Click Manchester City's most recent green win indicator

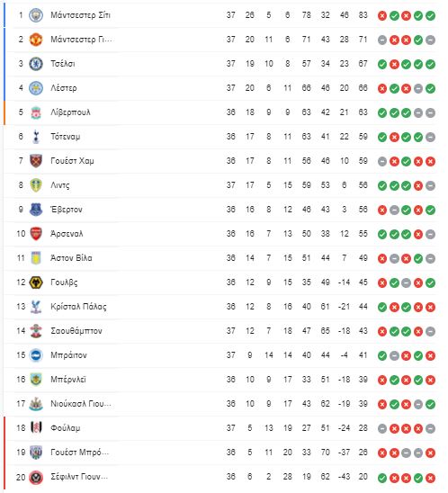430,15
